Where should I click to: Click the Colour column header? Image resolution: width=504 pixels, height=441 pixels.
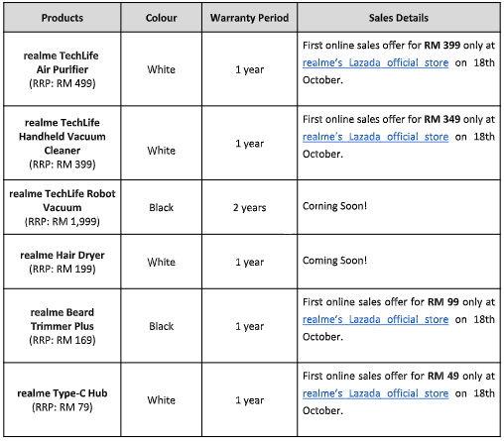(x=162, y=18)
